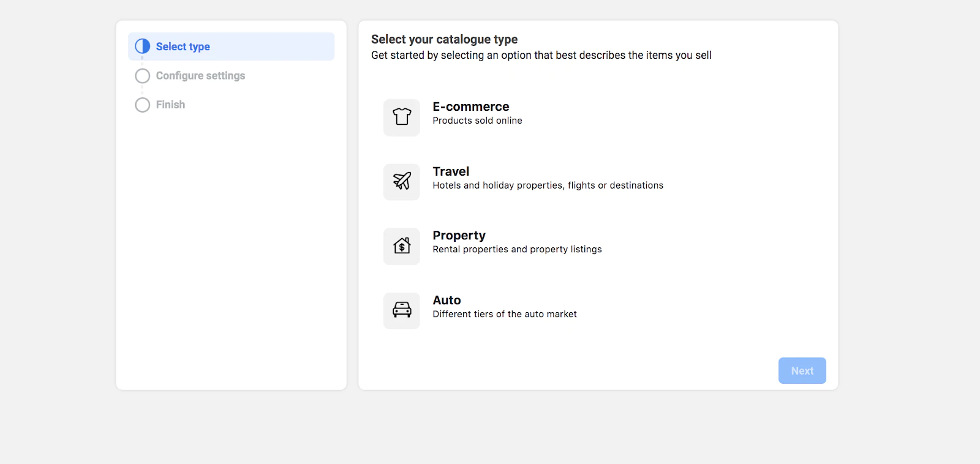Click the Travel airplane icon
Viewport: 980px width, 464px height.
coord(402,181)
